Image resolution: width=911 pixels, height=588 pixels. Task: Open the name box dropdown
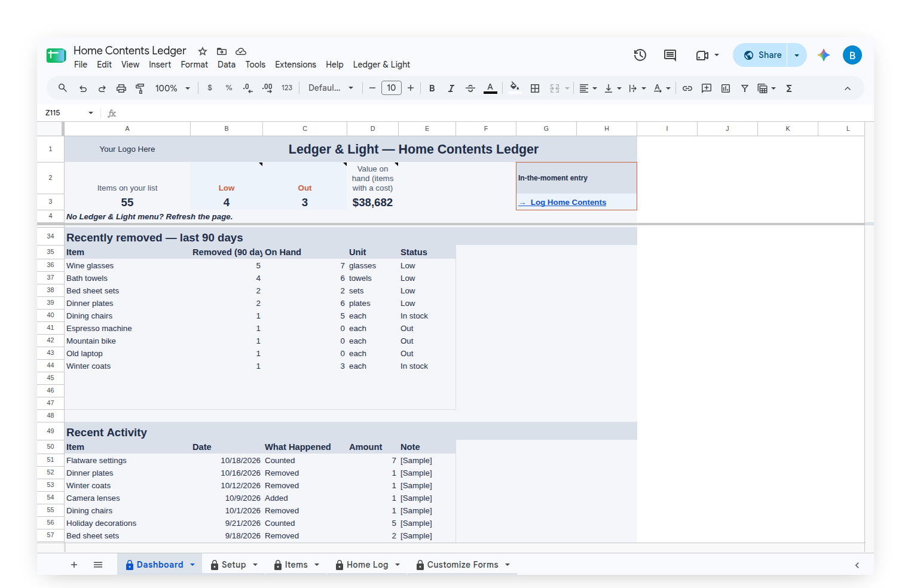91,113
